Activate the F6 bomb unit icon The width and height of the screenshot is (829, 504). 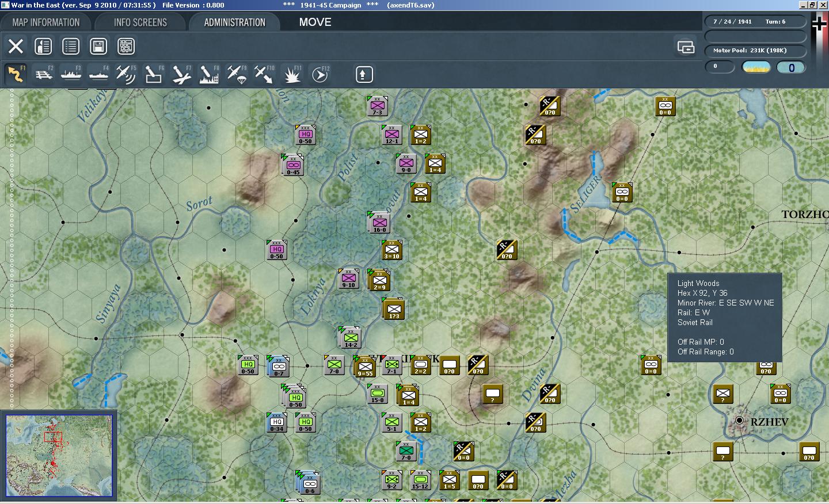[154, 74]
